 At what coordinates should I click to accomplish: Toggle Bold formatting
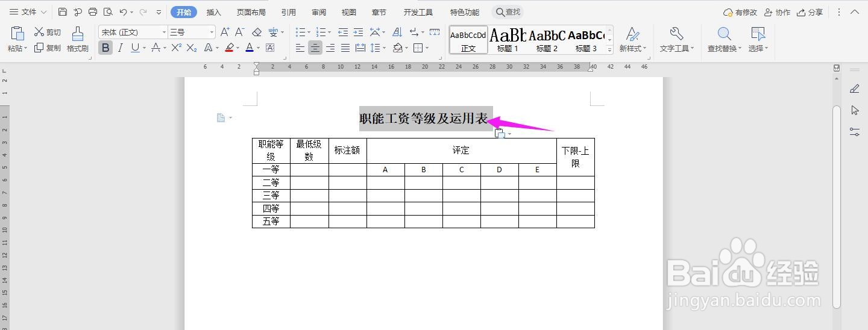coord(105,48)
